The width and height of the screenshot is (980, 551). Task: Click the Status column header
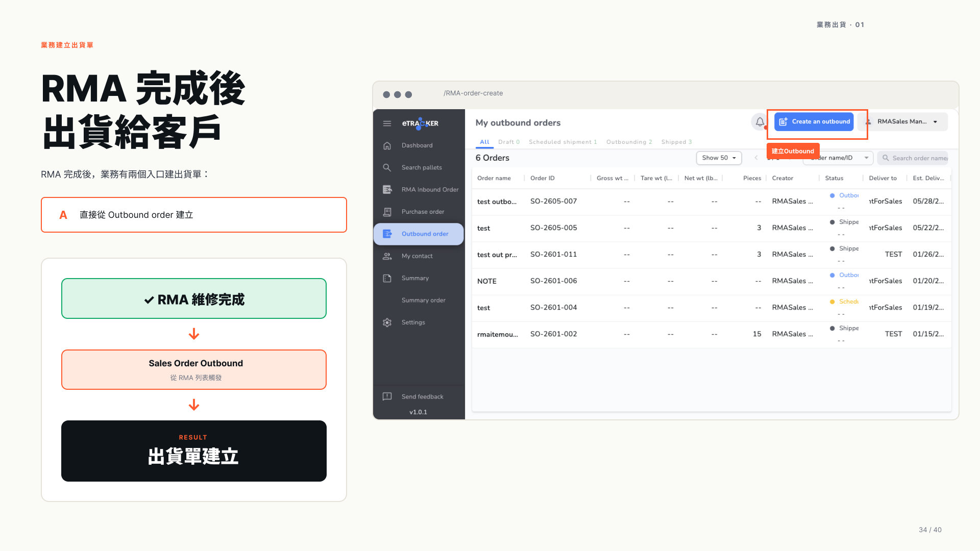[x=834, y=178]
